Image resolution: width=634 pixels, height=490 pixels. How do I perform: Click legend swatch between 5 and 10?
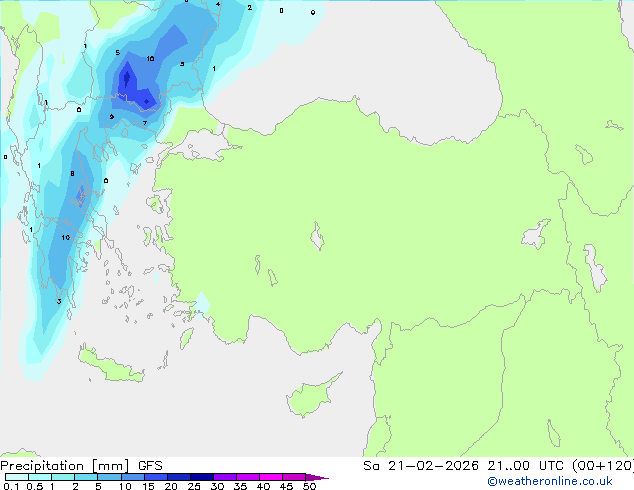pos(109,477)
